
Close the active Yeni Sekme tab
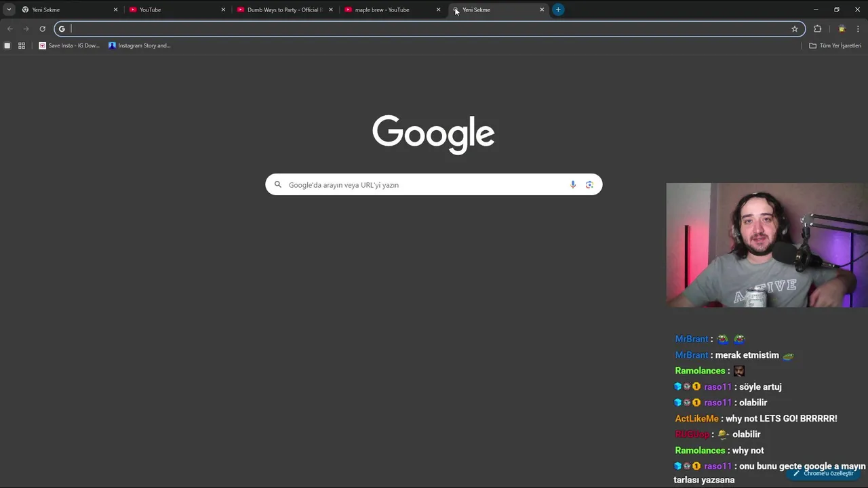(x=542, y=9)
